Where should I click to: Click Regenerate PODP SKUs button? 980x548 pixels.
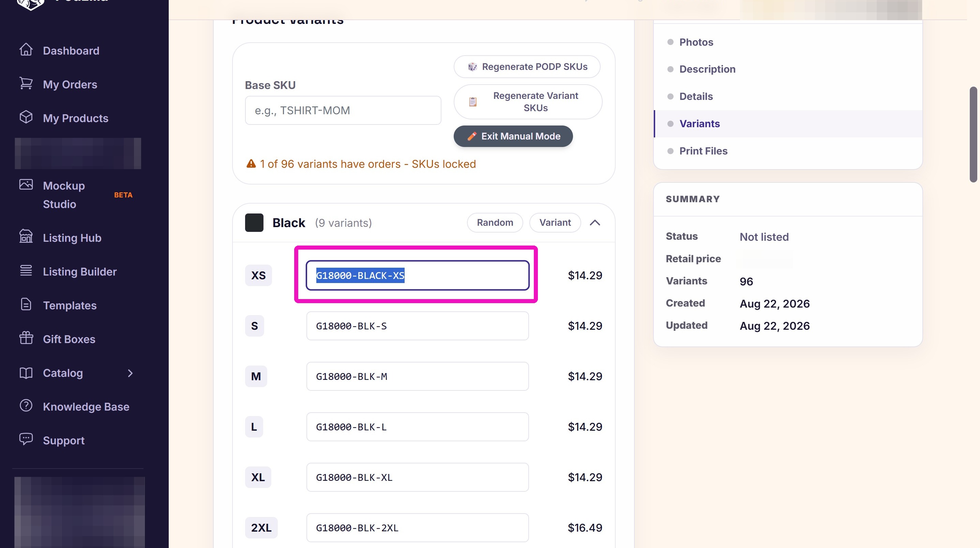(x=527, y=66)
